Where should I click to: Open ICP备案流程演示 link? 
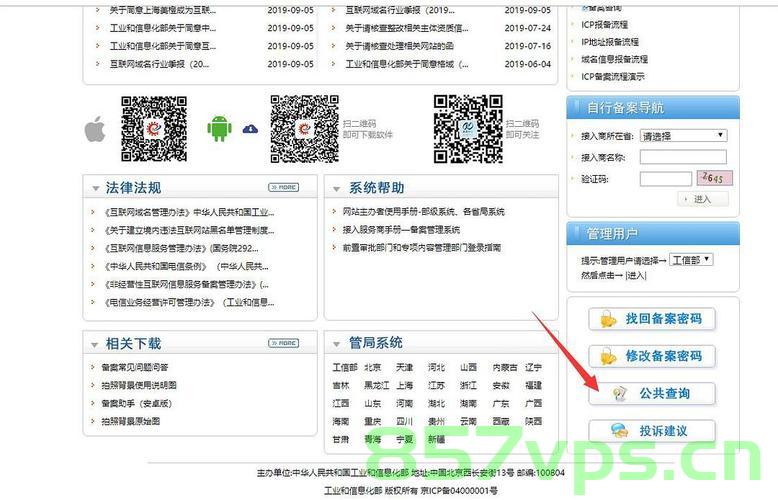[x=613, y=77]
